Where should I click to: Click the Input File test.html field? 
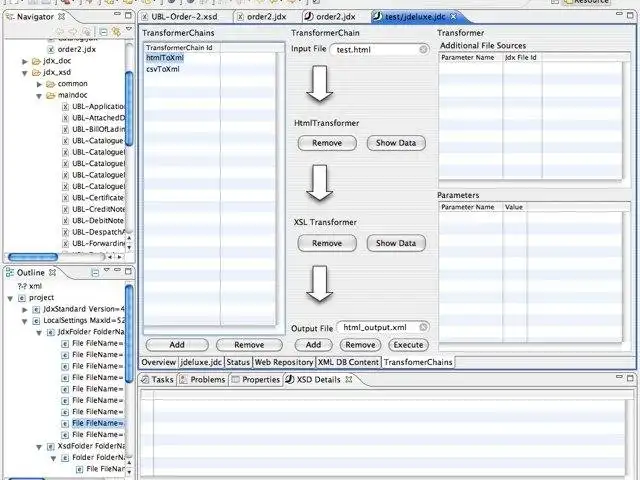379,49
